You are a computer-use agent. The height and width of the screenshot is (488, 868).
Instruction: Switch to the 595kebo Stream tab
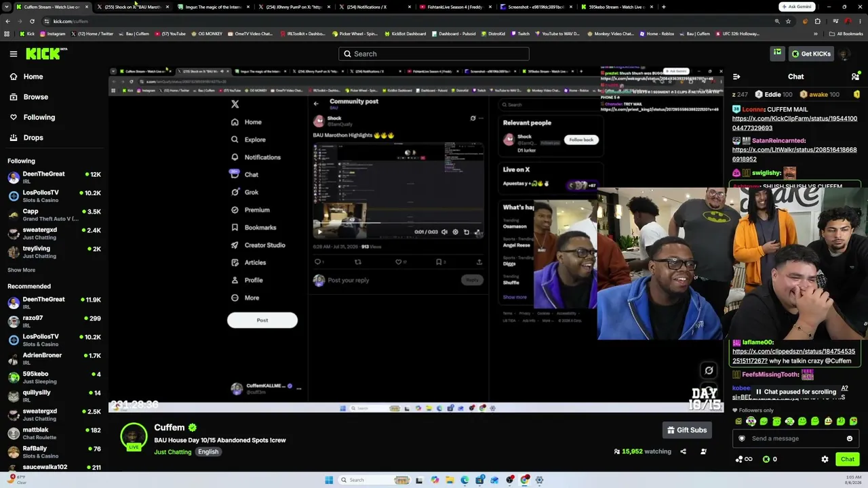(617, 7)
